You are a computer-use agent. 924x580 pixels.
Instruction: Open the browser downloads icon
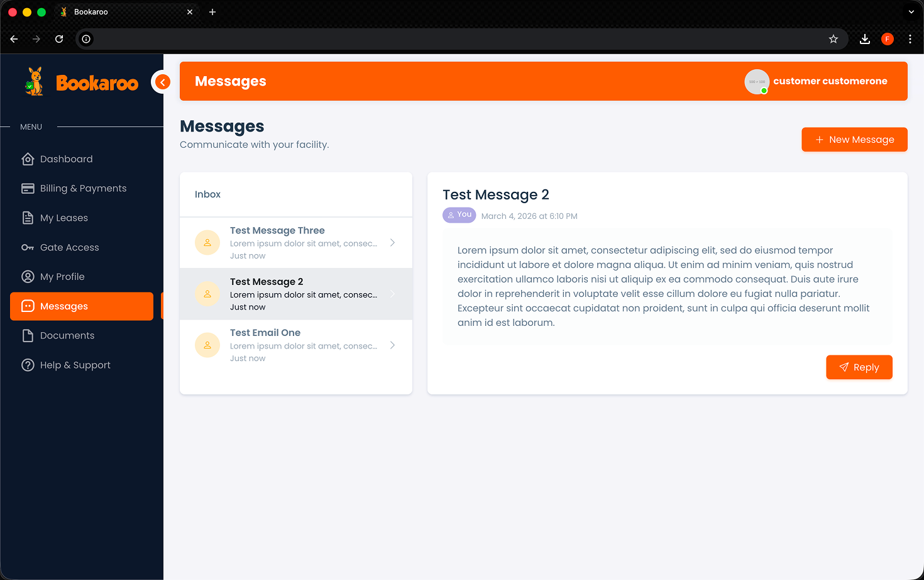point(865,39)
